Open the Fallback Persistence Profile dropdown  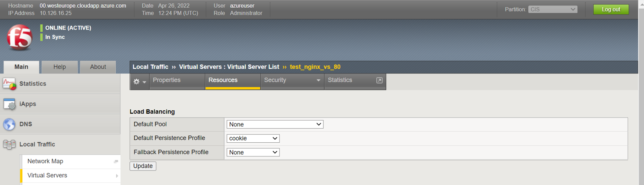click(x=253, y=152)
